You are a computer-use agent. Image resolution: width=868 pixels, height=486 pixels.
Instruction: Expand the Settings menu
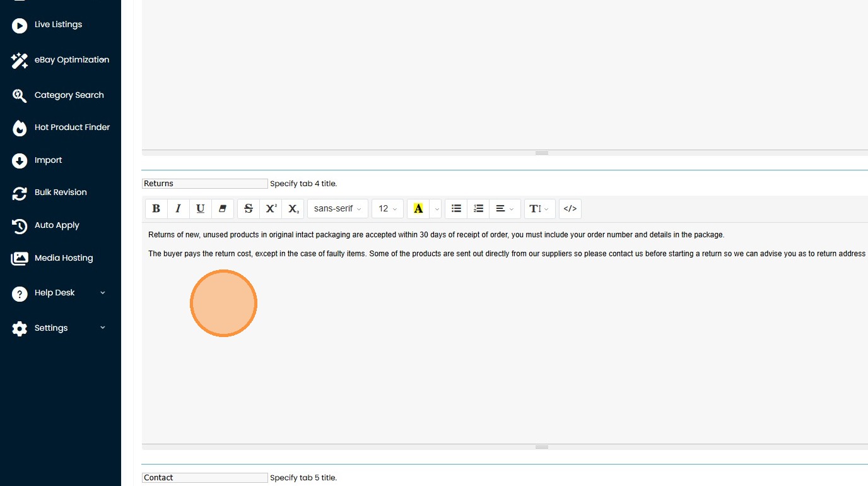(x=59, y=328)
